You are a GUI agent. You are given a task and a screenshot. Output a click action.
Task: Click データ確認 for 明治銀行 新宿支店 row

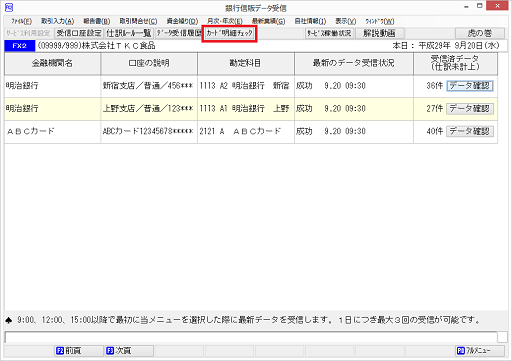pyautogui.click(x=470, y=86)
